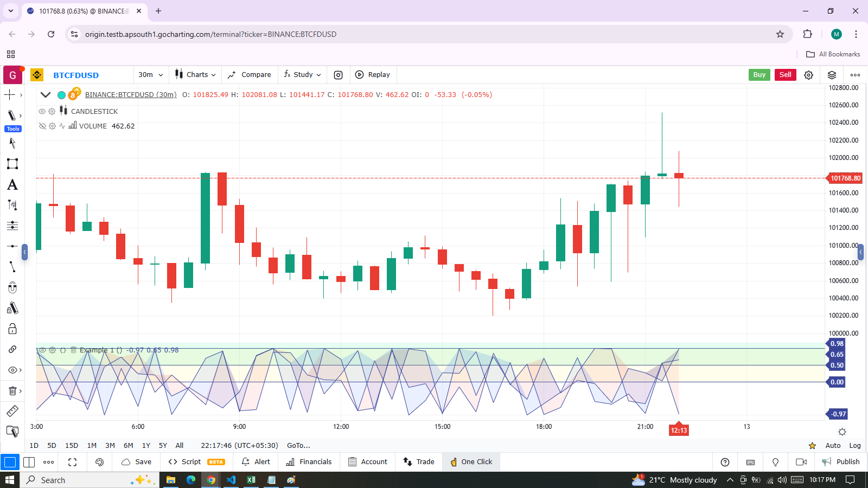Screen dimensions: 868x488
Task: Select the rectangle shape tool
Action: tap(12, 164)
